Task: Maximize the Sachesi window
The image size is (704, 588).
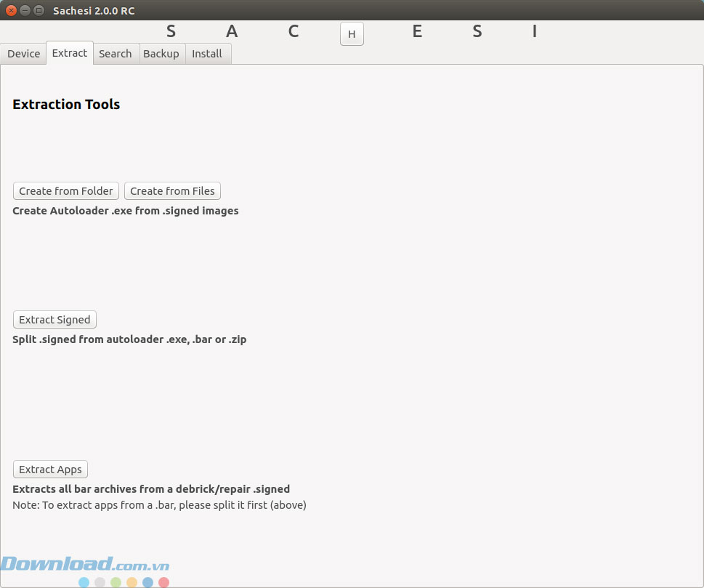Action: tap(39, 10)
